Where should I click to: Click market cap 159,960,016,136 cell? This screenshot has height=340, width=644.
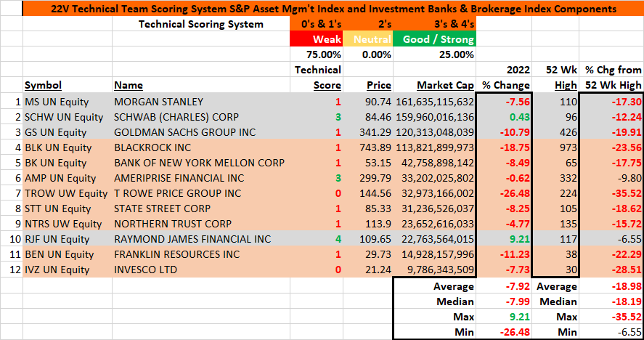434,117
